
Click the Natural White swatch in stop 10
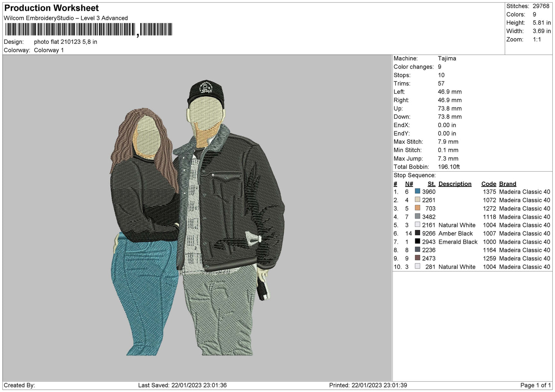pos(417,266)
